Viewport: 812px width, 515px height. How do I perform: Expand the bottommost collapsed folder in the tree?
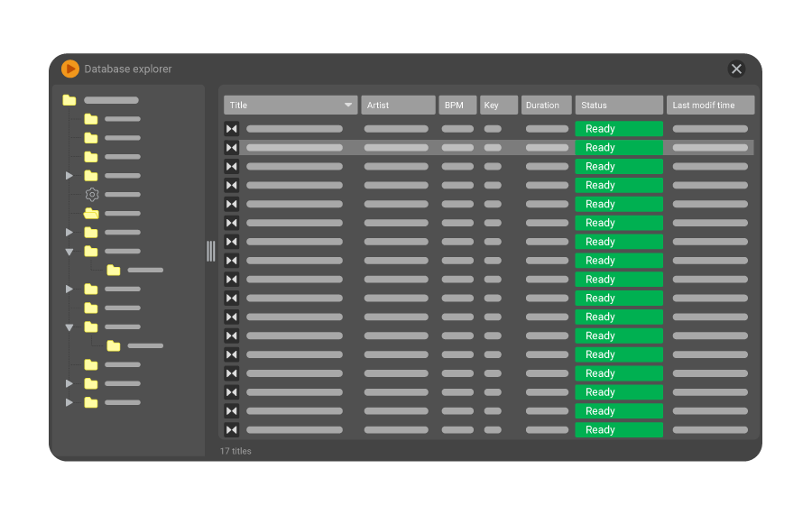(69, 402)
